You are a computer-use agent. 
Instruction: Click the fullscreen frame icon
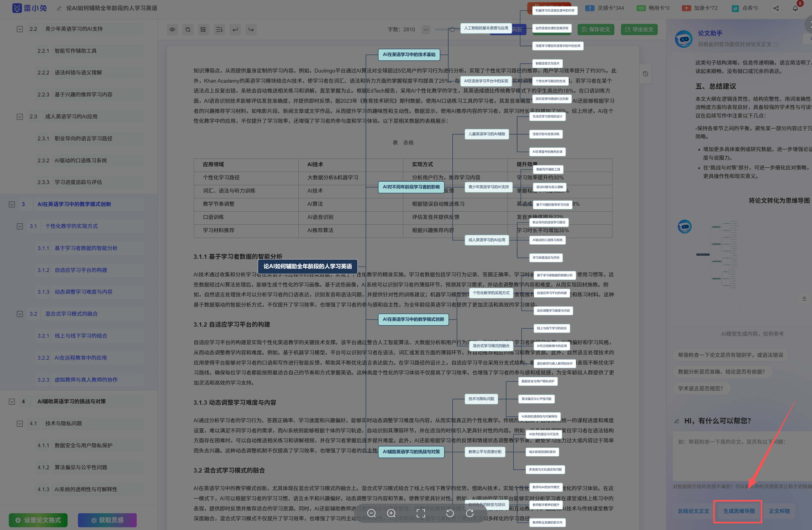[x=421, y=513]
